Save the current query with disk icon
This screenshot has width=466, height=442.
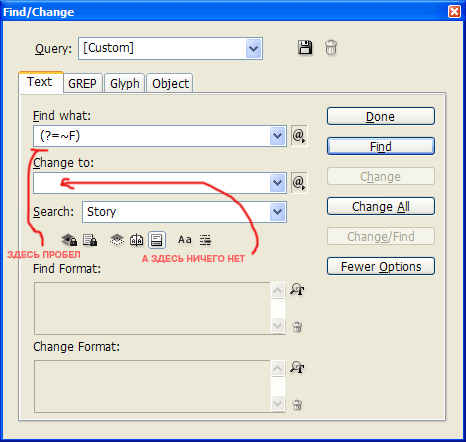pos(305,48)
